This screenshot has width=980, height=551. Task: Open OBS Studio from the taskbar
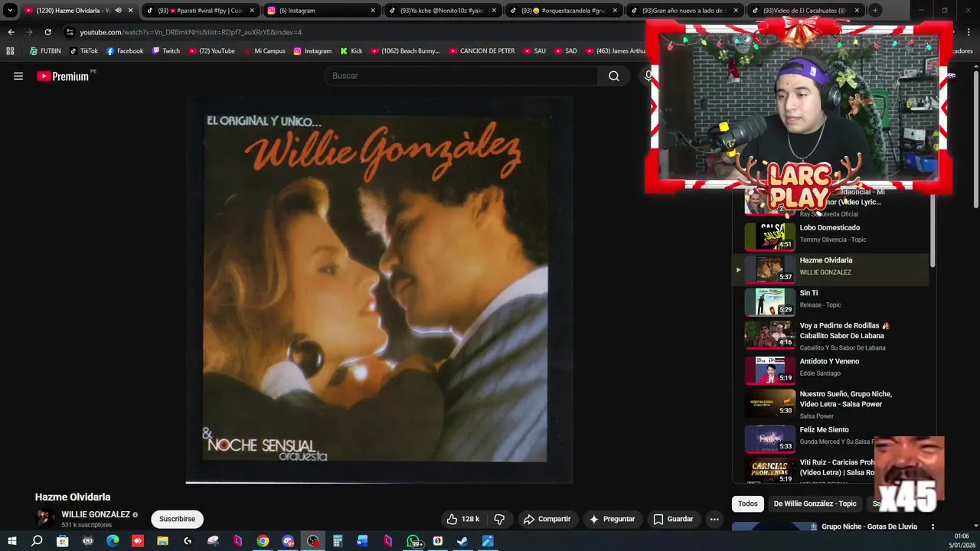[313, 541]
